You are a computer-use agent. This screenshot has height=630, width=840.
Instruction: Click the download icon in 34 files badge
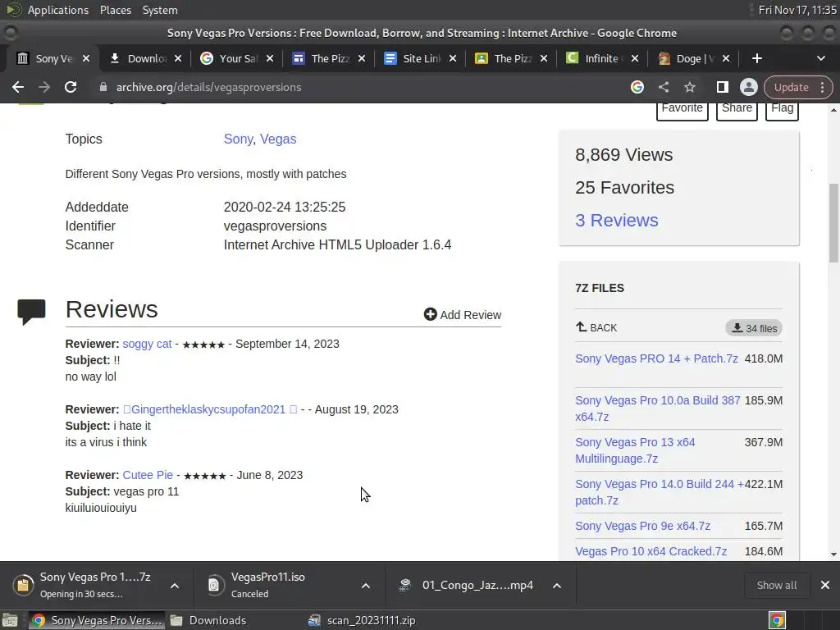point(737,328)
